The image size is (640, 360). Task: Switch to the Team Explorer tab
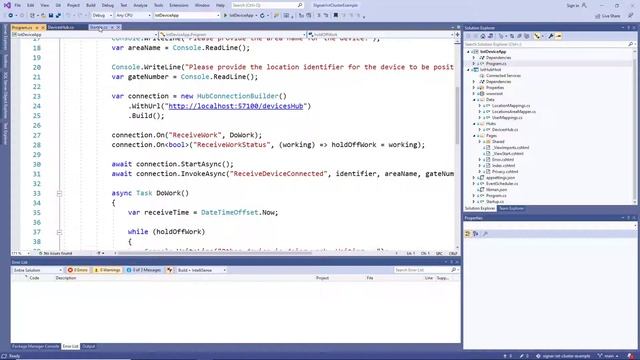click(511, 209)
